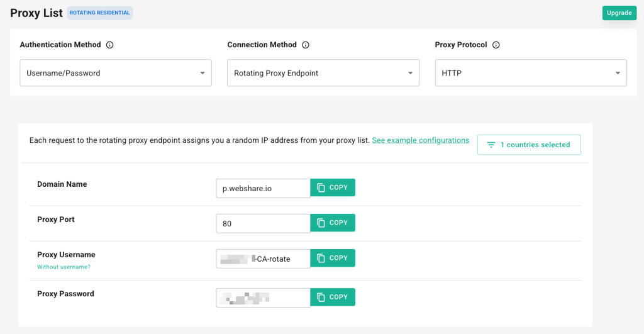Click the ROTATING RESIDENTIAL badge

coord(100,13)
